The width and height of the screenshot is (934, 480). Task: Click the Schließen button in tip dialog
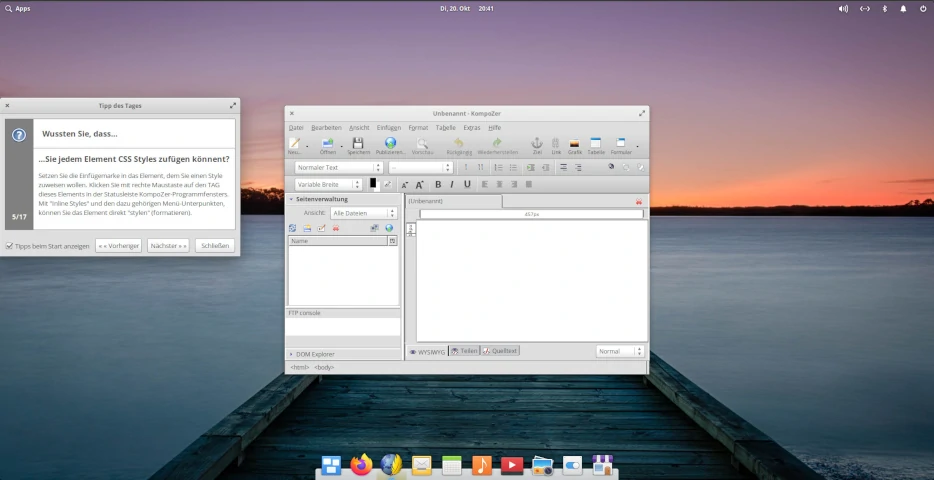tap(215, 245)
